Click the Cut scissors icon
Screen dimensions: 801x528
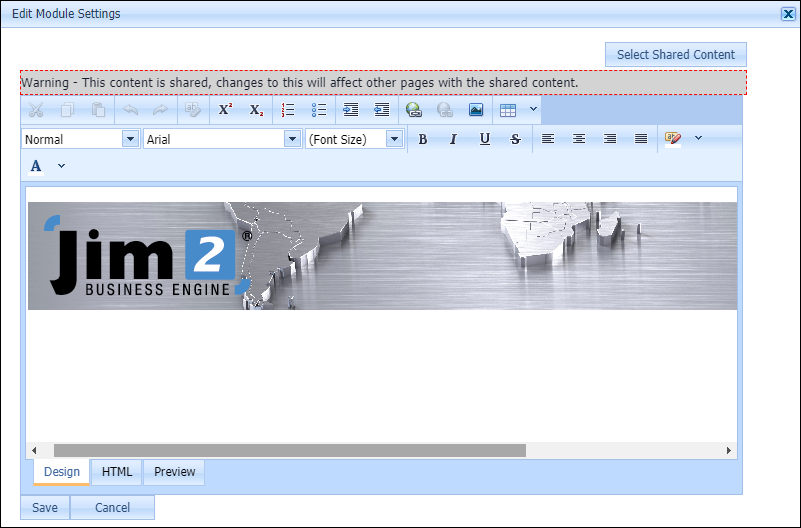click(x=36, y=110)
